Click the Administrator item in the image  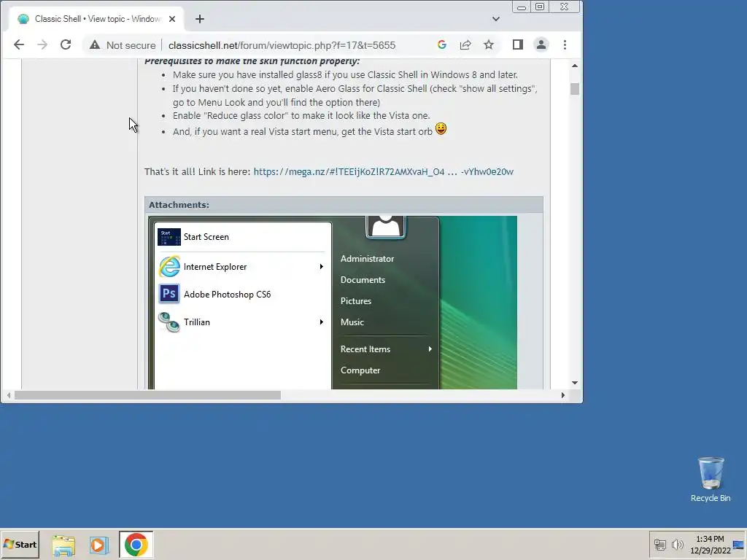pos(368,259)
